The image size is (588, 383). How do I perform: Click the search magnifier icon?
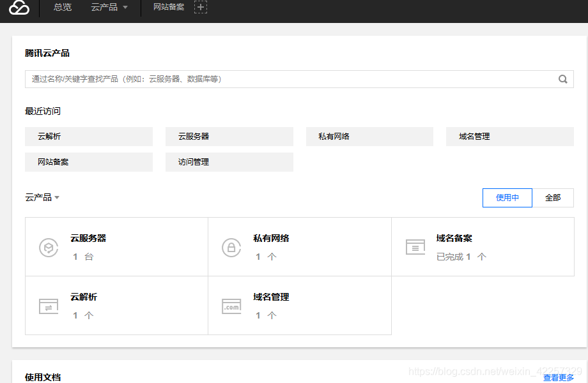[x=563, y=79]
